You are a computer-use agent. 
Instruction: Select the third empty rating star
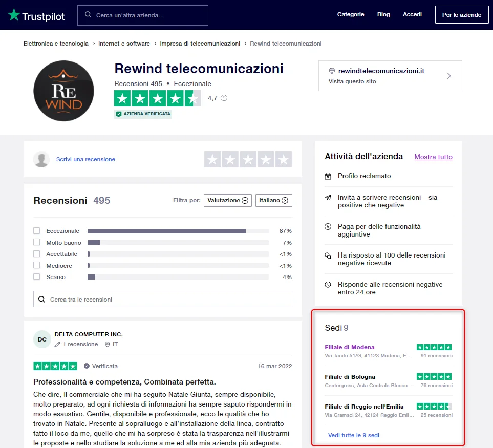tap(248, 159)
